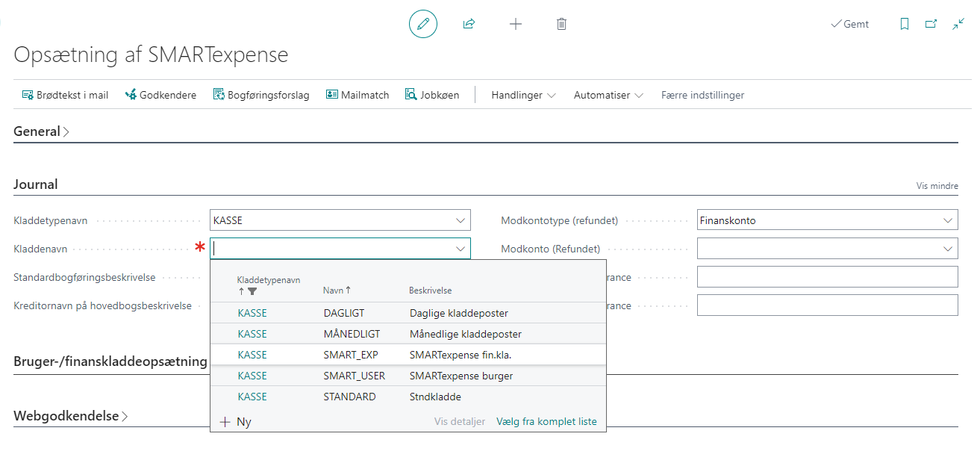Expand the Webgodkendelse section
Screen dimensions: 980x469
pos(70,416)
